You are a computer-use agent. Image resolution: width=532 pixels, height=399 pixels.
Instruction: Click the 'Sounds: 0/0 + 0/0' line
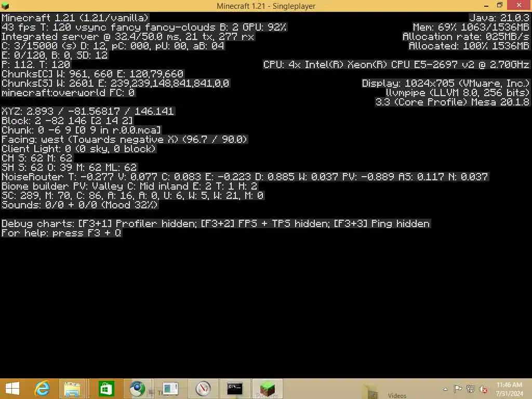click(x=79, y=205)
